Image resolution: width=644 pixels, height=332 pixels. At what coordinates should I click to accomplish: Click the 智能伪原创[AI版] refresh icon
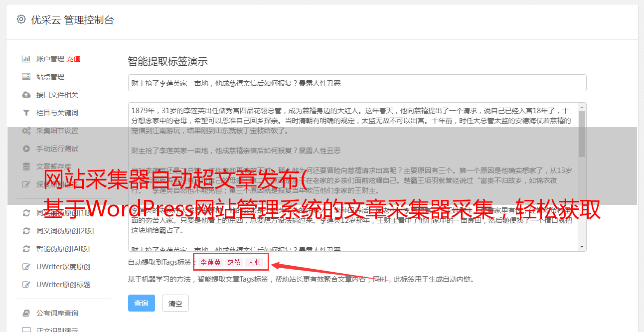(26, 249)
